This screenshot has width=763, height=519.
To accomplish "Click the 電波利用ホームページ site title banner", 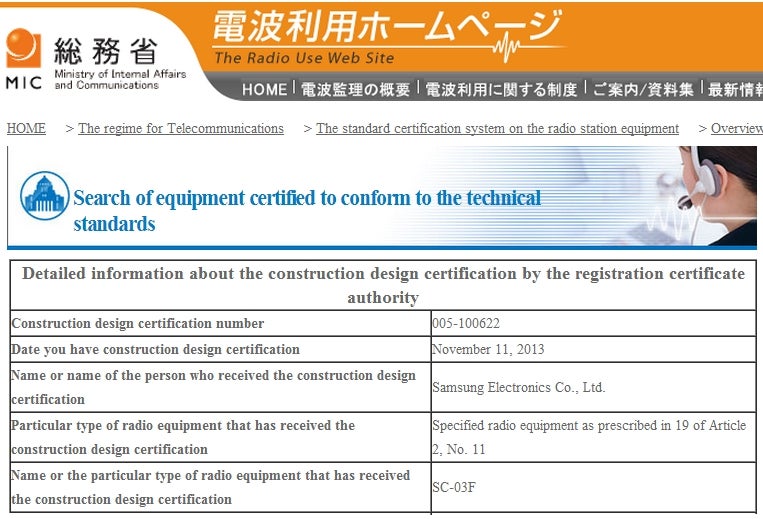I will 387,25.
